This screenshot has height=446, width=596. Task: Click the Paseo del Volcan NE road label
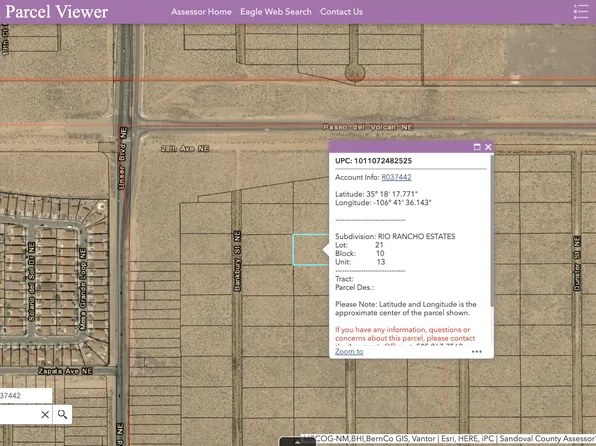(368, 127)
